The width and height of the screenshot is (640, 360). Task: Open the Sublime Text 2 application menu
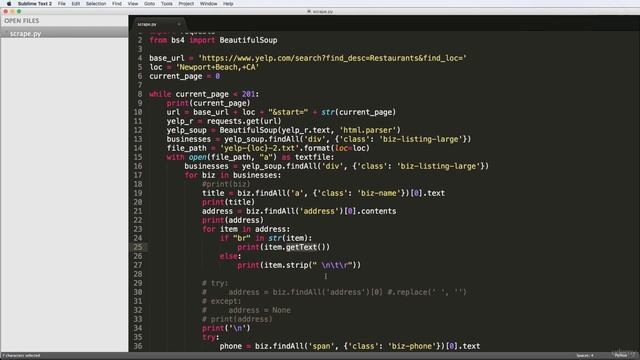tap(35, 4)
